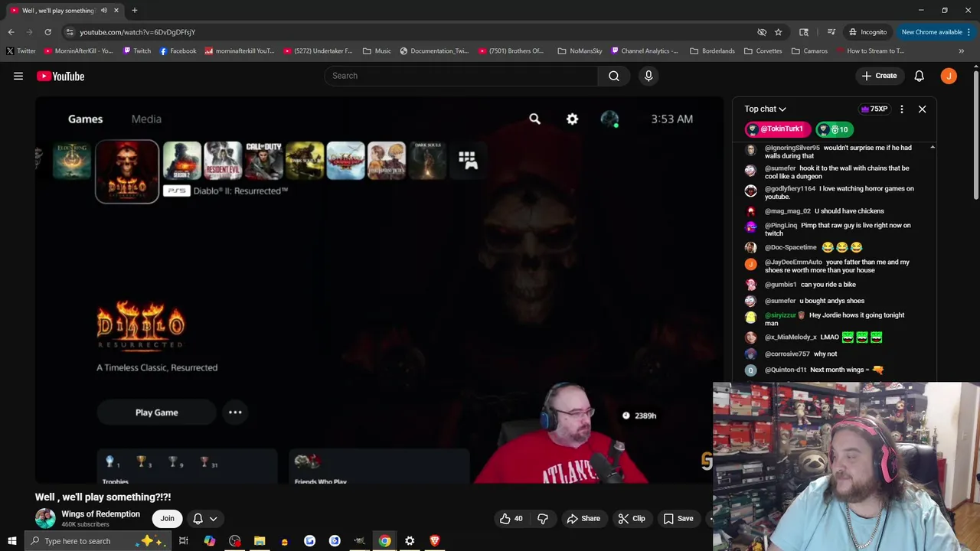Launch Brave browser from the taskbar
Viewport: 980px width, 551px height.
[x=435, y=541]
